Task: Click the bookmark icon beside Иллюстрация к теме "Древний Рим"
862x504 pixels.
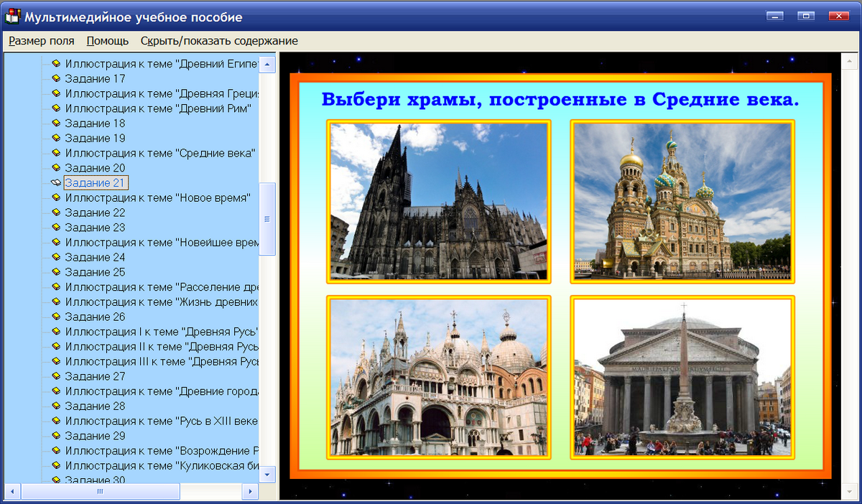Action: (x=56, y=108)
